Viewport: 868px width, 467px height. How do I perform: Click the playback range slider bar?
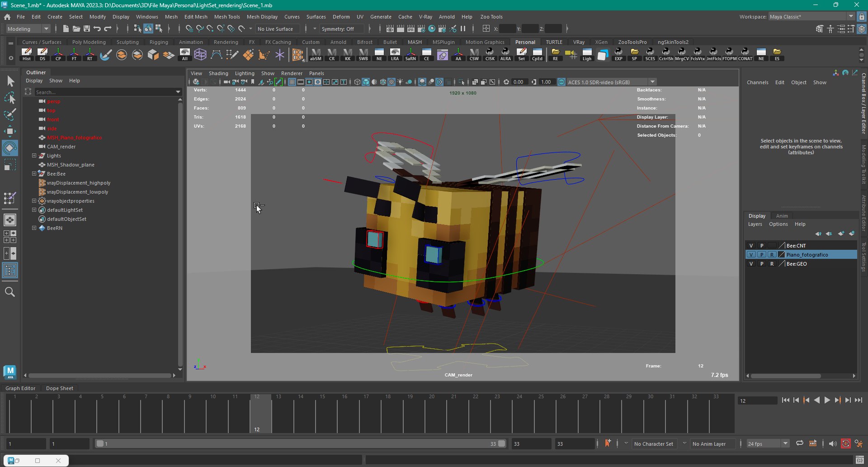click(x=300, y=444)
